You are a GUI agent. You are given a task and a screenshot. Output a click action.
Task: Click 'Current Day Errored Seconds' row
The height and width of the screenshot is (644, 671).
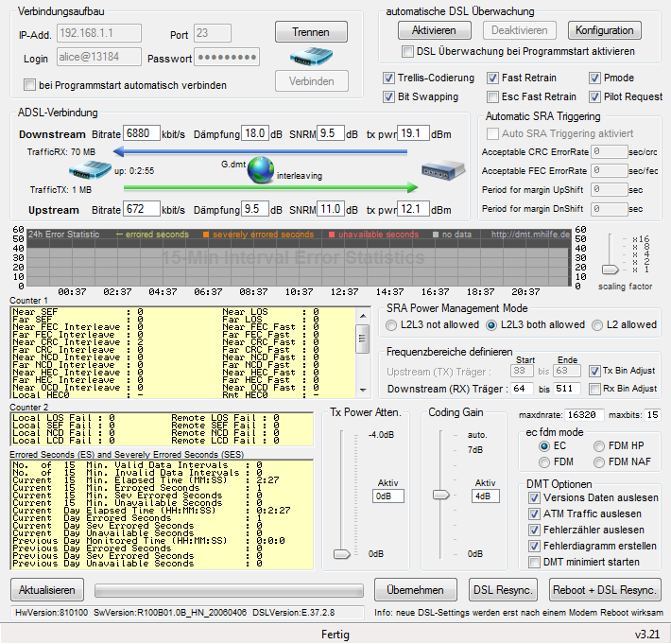click(x=137, y=518)
